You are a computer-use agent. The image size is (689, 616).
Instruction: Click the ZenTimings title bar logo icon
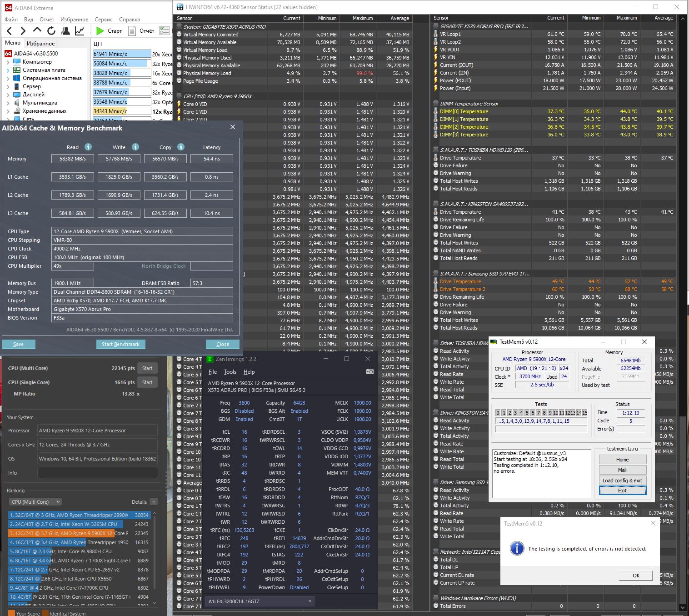tap(210, 359)
